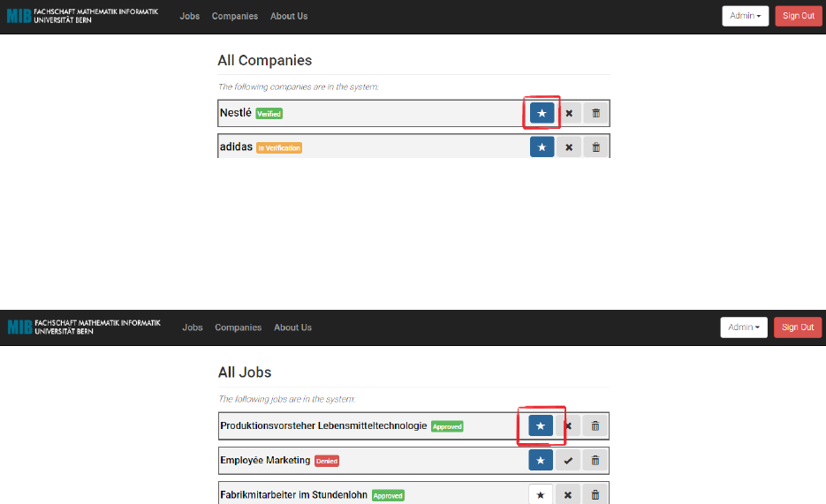Remove Fabrikmitarbeiter im Stundenlohn with trash icon
This screenshot has height=504, width=826.
click(x=595, y=494)
